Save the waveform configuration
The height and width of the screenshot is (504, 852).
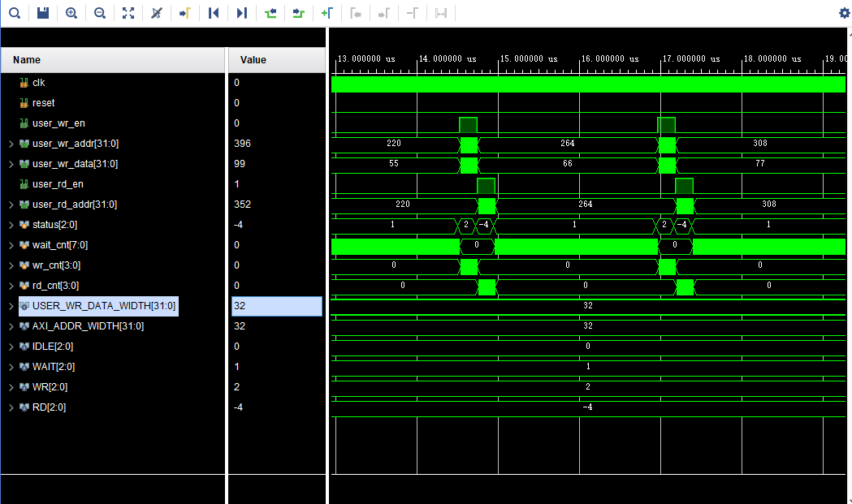point(43,13)
